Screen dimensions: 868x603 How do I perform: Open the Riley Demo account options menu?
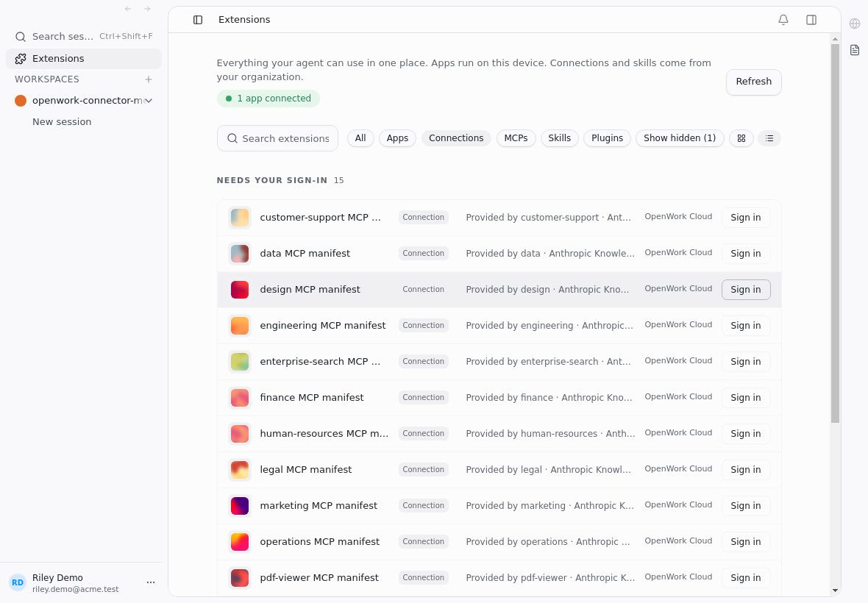[x=151, y=582]
